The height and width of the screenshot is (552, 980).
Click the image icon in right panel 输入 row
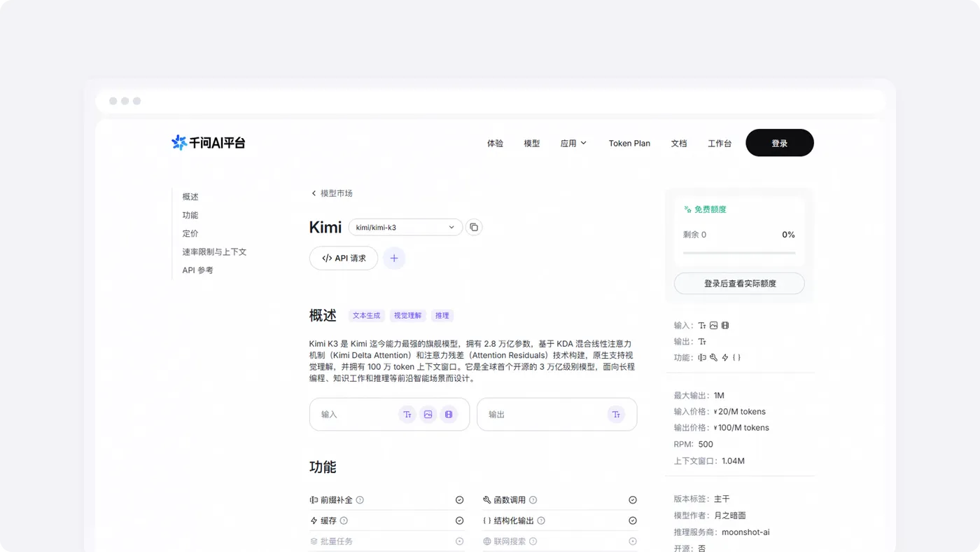click(x=713, y=325)
